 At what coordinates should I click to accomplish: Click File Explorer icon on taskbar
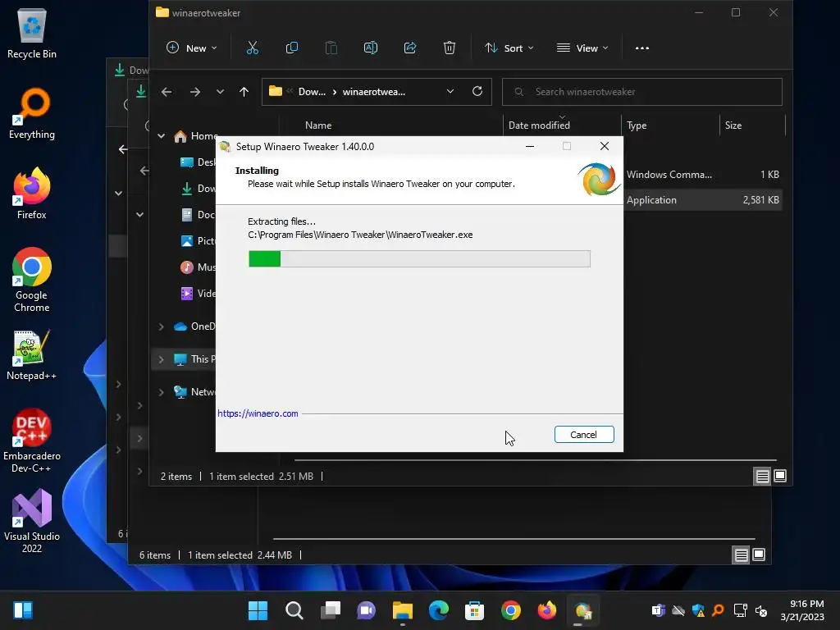click(x=402, y=610)
